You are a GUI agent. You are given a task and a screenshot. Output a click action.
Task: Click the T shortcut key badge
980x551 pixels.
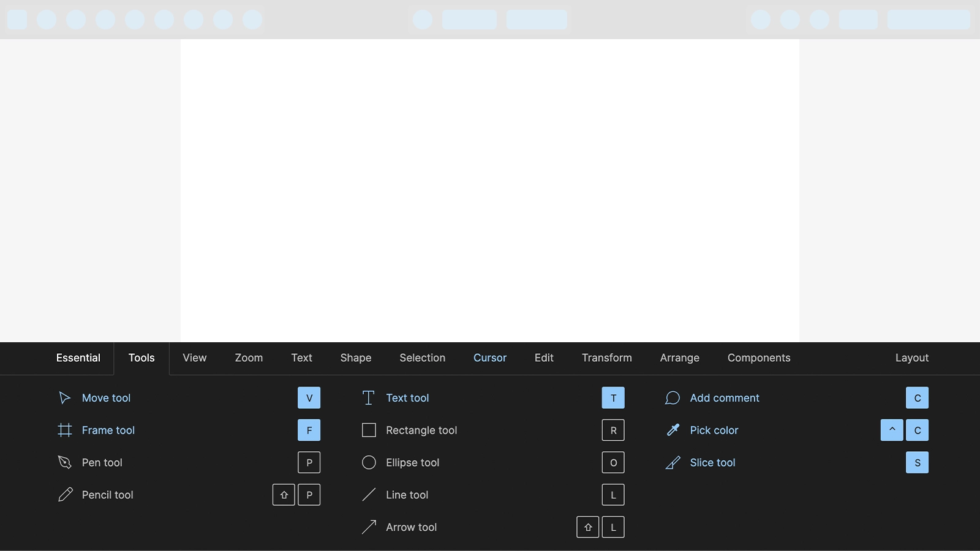613,397
